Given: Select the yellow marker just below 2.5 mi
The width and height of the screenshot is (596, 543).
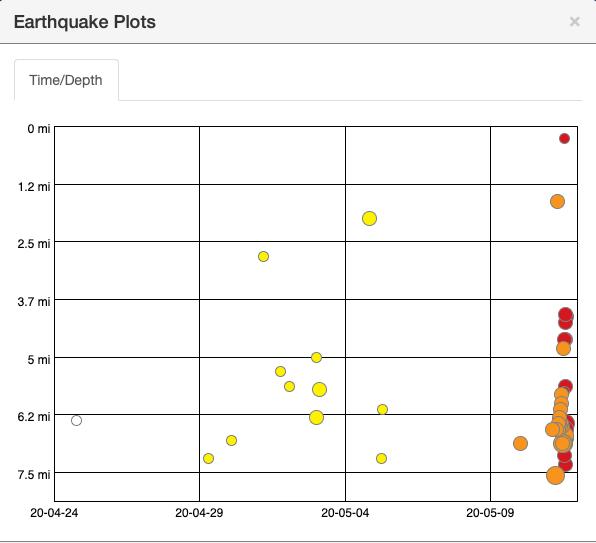Looking at the screenshot, I should [263, 256].
